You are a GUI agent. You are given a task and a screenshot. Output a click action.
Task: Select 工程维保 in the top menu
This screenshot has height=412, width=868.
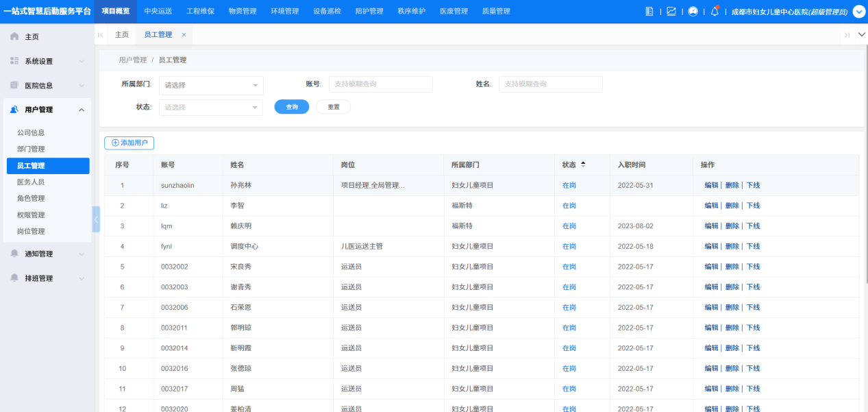[x=200, y=12]
